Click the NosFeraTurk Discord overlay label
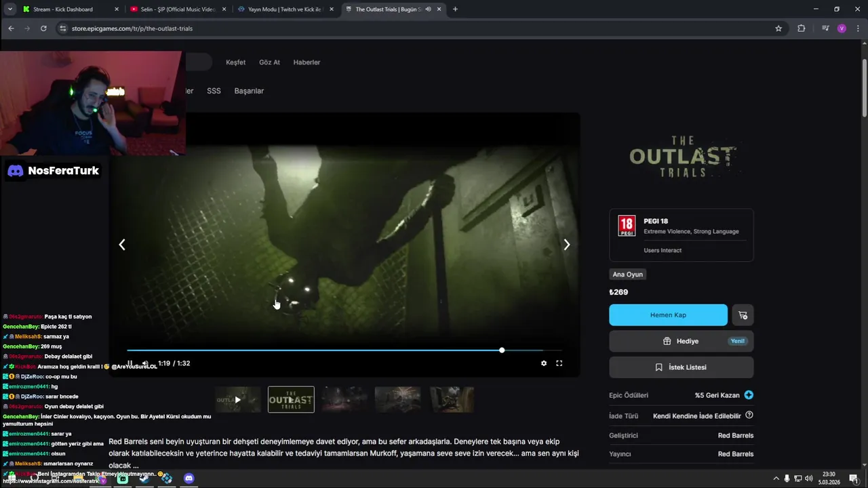The height and width of the screenshot is (488, 868). (53, 171)
